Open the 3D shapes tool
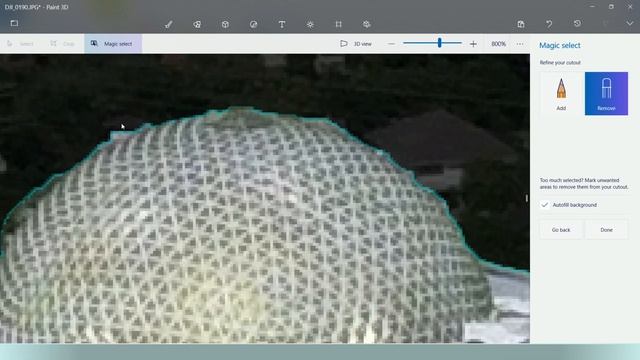This screenshot has width=640, height=360. pyautogui.click(x=225, y=24)
